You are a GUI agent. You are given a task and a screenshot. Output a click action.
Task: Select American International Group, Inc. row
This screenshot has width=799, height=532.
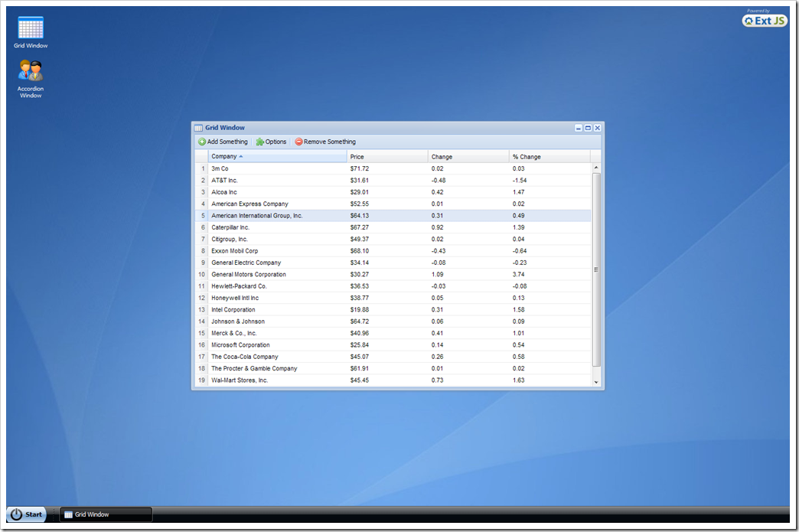(x=393, y=216)
